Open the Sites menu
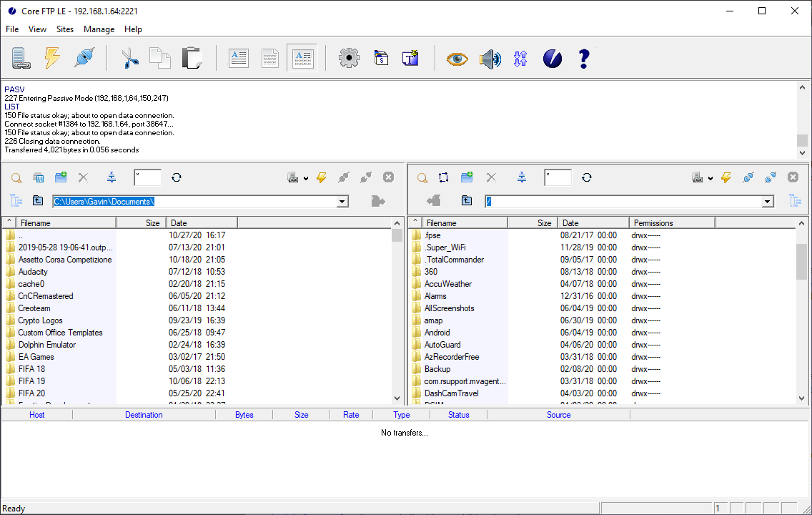Viewport: 812px width, 515px height. [x=65, y=29]
